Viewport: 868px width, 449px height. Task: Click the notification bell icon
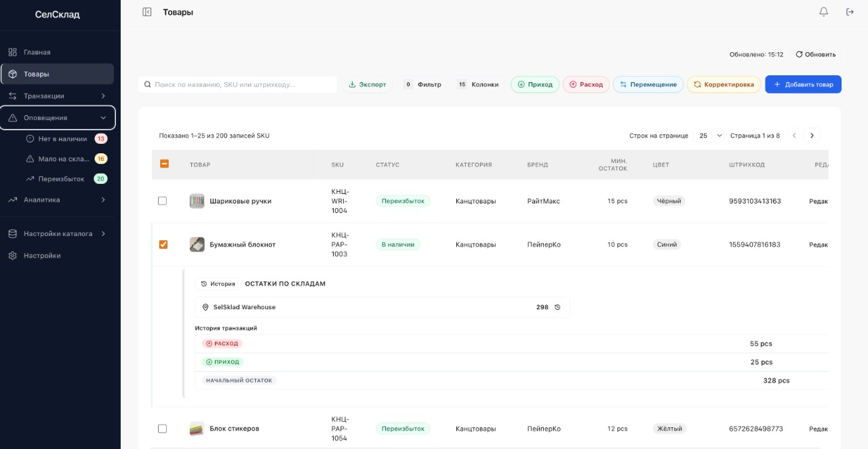(x=824, y=12)
